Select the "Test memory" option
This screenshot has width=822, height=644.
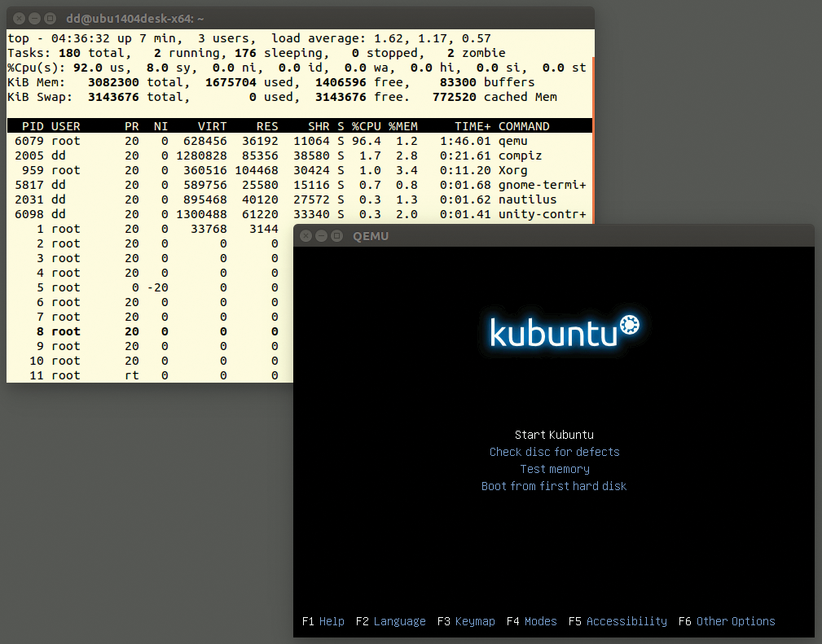[554, 469]
